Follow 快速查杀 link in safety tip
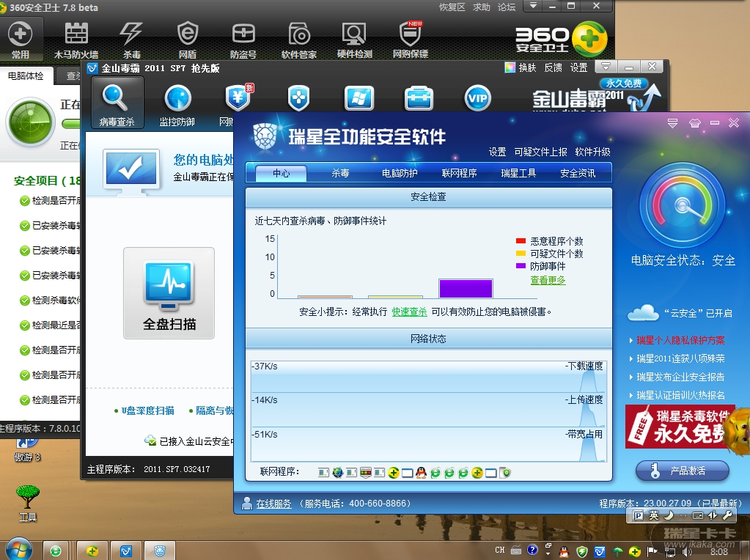The image size is (750, 560). [x=409, y=312]
